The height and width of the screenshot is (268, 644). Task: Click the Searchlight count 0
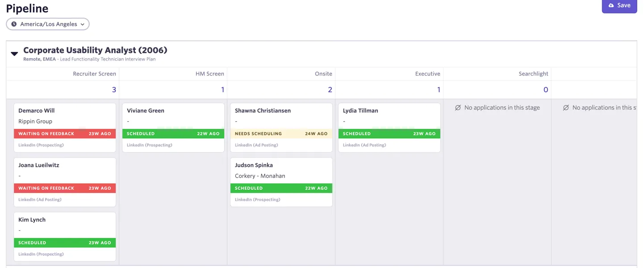(545, 90)
